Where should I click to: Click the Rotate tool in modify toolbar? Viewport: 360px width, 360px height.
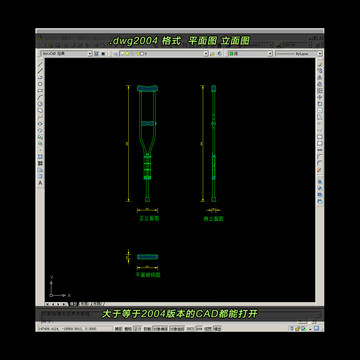[320, 104]
